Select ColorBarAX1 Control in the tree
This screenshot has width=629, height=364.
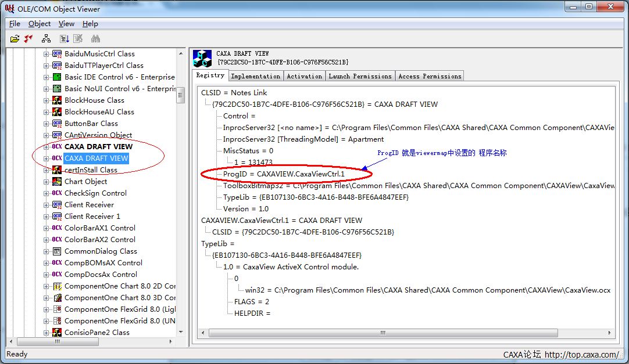99,228
